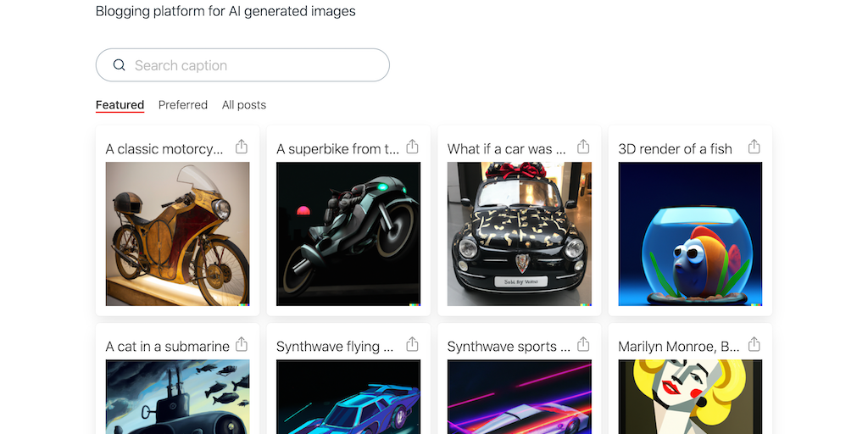The image size is (868, 434).
Task: Open the classic motorcycle image
Action: click(177, 234)
